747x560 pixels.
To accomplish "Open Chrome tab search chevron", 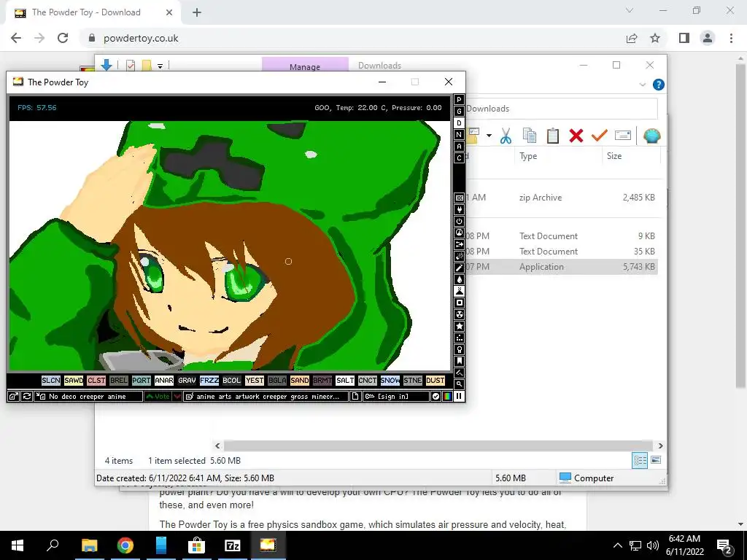I will pos(630,10).
